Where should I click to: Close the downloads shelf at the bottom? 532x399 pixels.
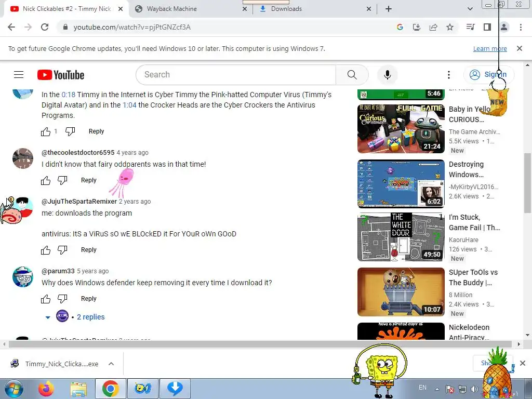(523, 363)
